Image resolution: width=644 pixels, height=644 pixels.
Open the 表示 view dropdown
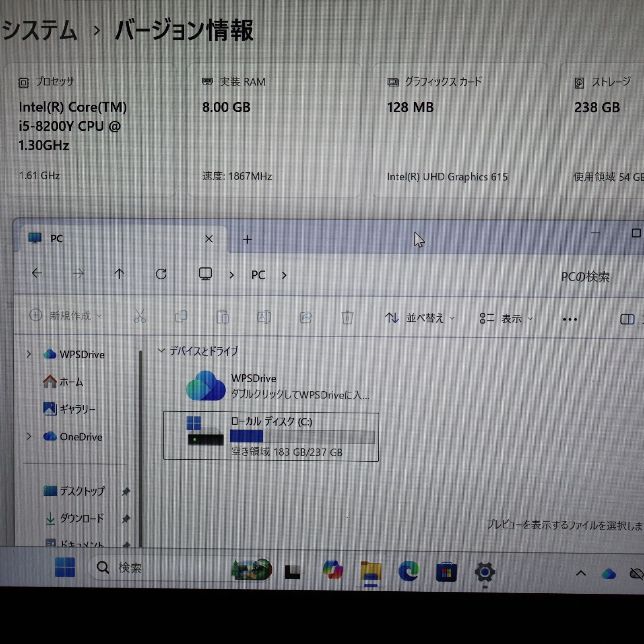coord(506,319)
